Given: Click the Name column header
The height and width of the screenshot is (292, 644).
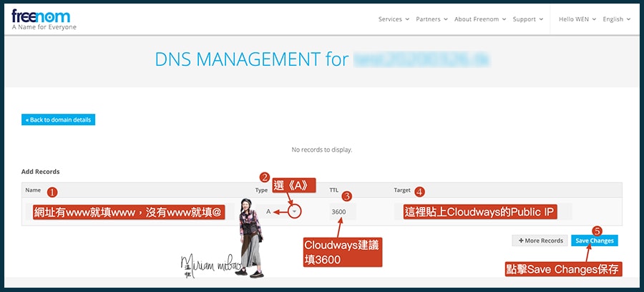Looking at the screenshot, I should click(32, 190).
